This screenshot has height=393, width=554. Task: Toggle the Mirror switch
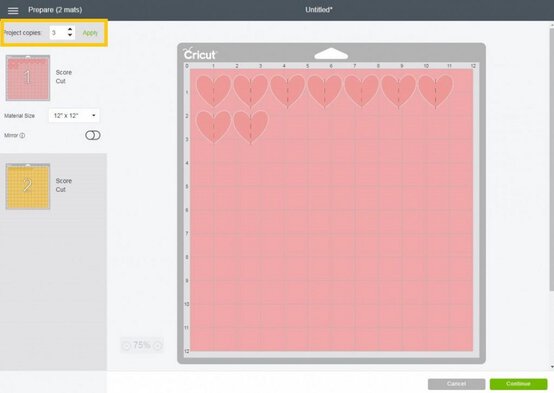click(x=93, y=135)
